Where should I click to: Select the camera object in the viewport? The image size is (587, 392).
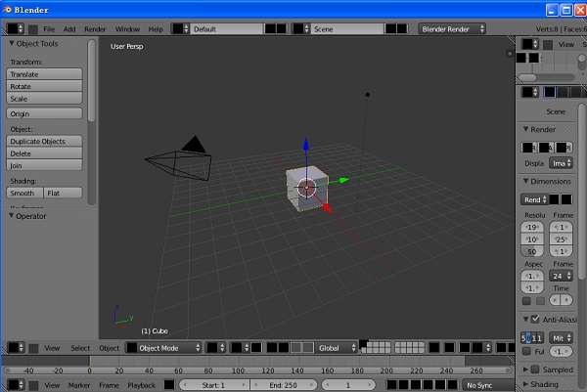[178, 158]
